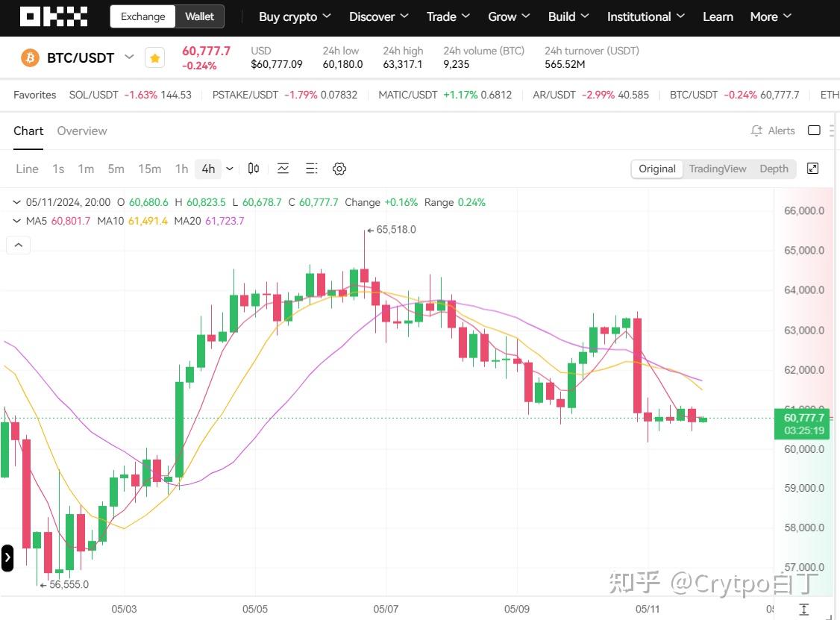Select the Exchange button
Image resolution: width=840 pixels, height=620 pixels.
tap(142, 16)
